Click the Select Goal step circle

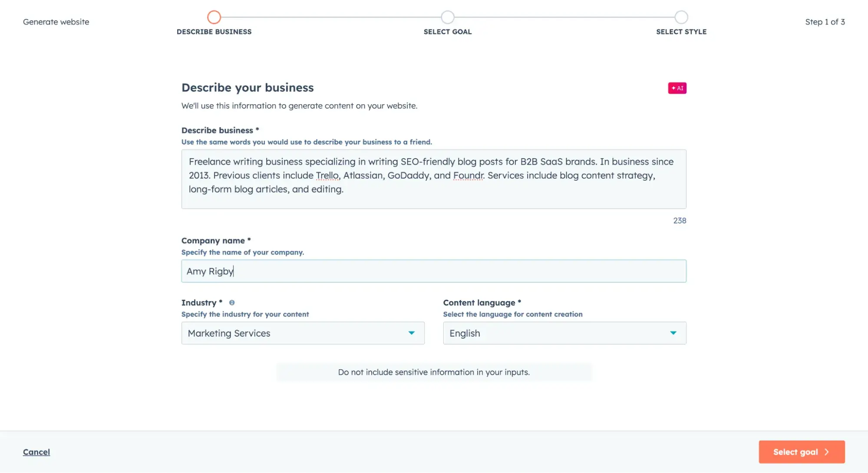point(447,17)
